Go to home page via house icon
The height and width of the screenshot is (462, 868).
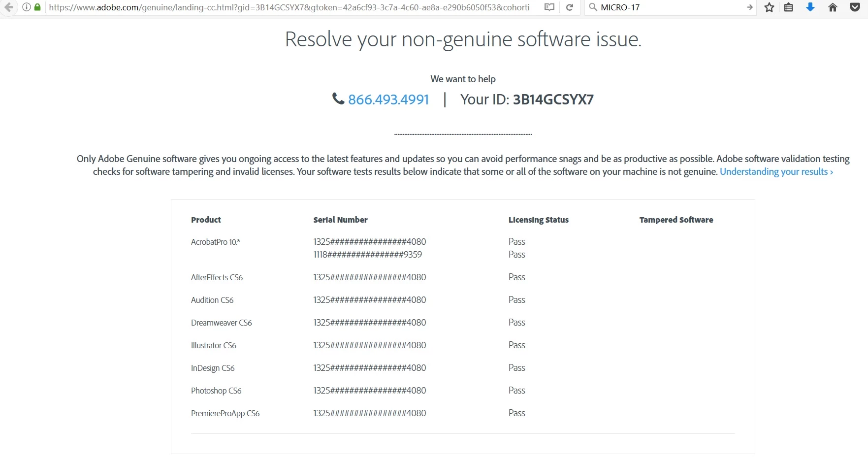[833, 7]
